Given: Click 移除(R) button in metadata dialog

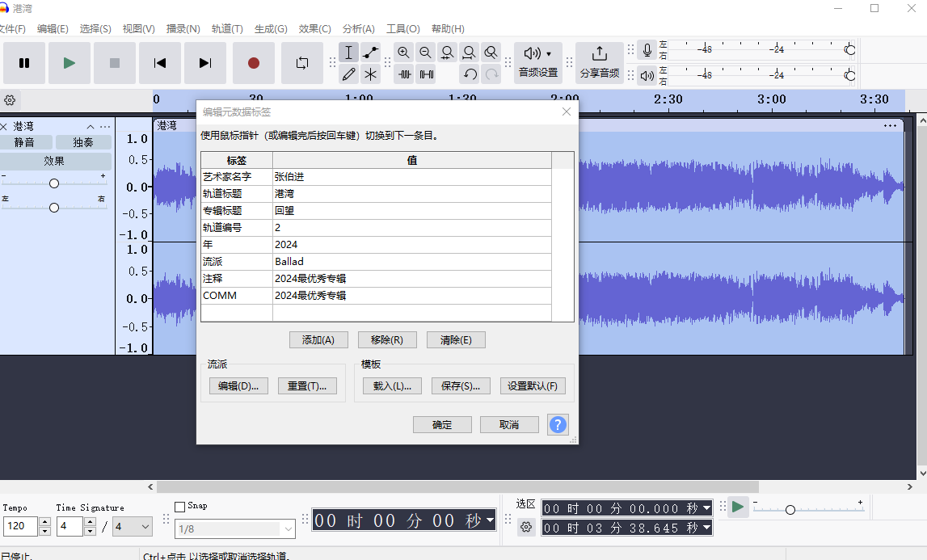Looking at the screenshot, I should pos(387,340).
